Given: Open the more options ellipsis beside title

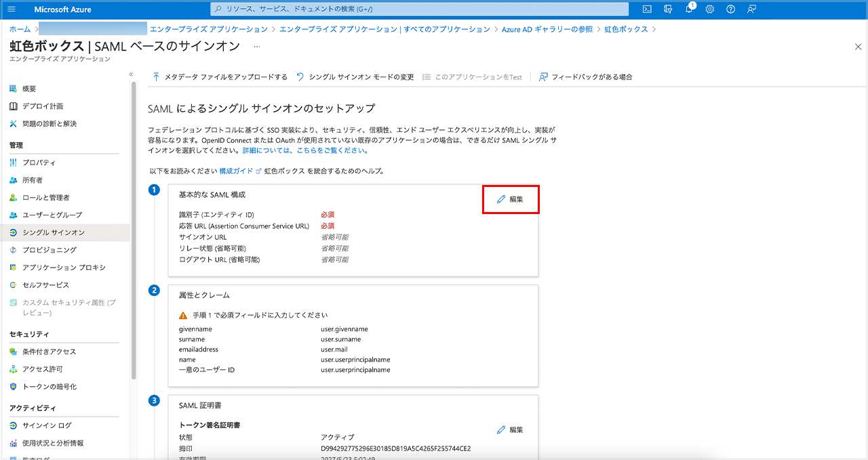Looking at the screenshot, I should (256, 47).
